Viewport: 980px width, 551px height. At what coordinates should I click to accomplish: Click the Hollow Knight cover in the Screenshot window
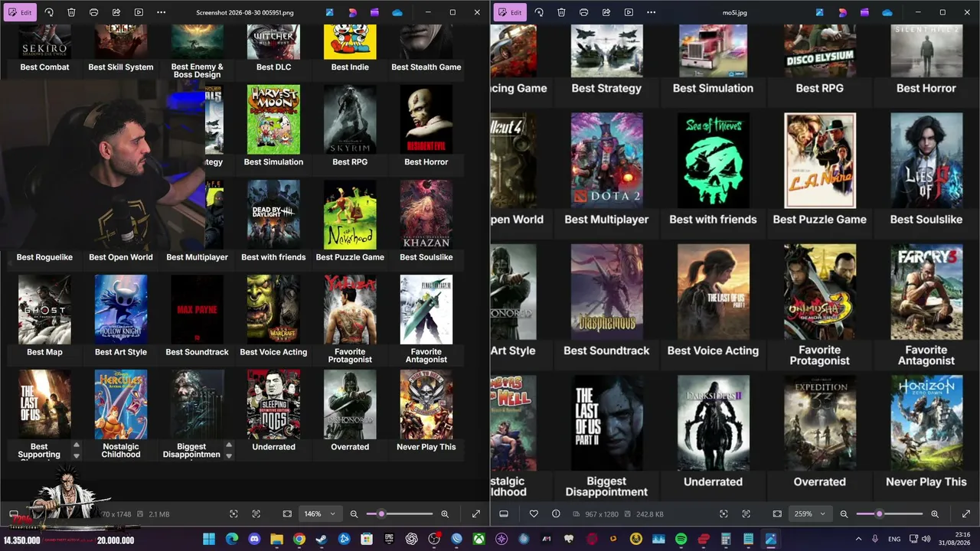[x=121, y=310]
